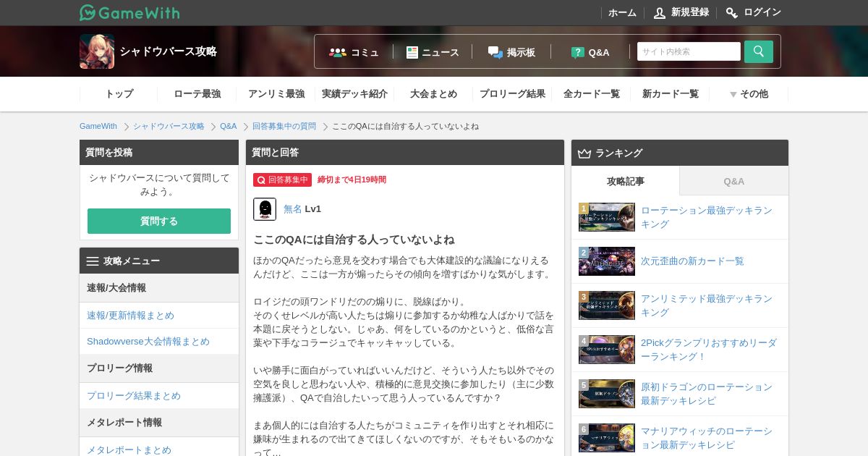Image resolution: width=868 pixels, height=456 pixels.
Task: Open the ホーム header link
Action: pos(622,12)
